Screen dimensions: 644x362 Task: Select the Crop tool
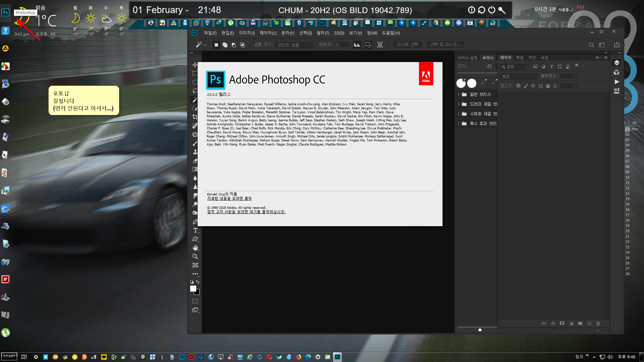(195, 117)
